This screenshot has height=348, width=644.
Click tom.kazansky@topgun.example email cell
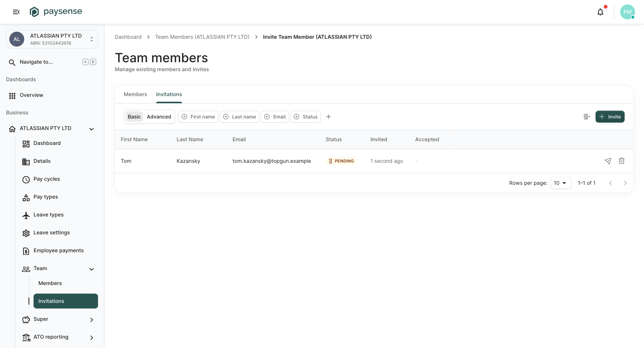coord(272,161)
